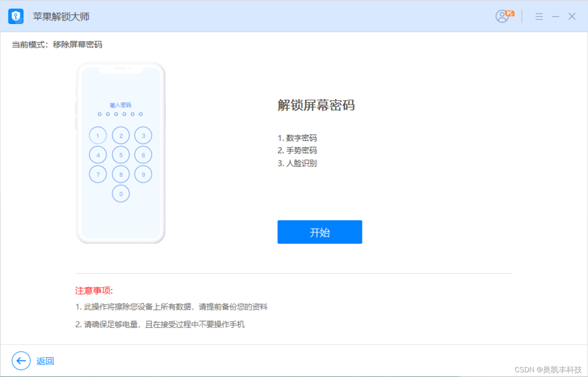Click the 输入密码 passcode entry label
This screenshot has height=377, width=588.
[120, 105]
